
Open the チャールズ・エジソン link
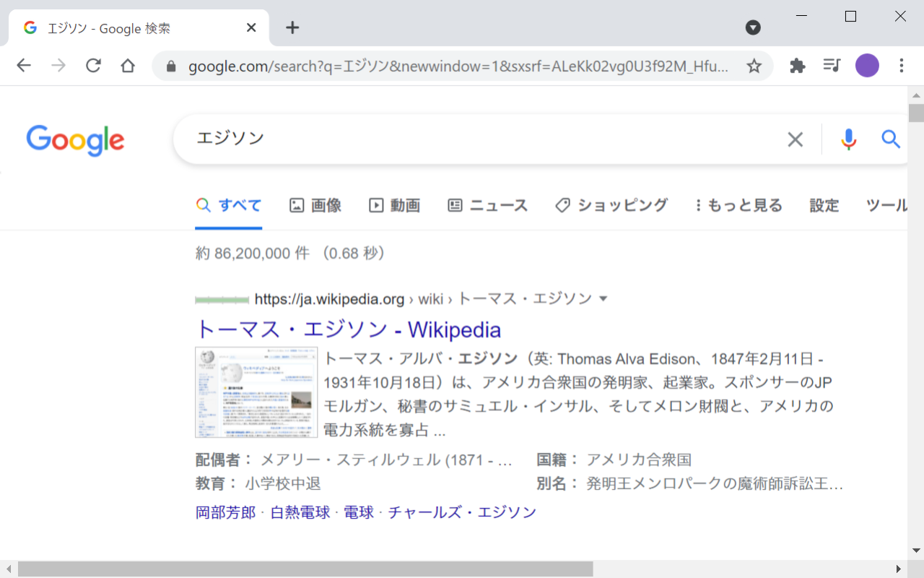click(463, 512)
